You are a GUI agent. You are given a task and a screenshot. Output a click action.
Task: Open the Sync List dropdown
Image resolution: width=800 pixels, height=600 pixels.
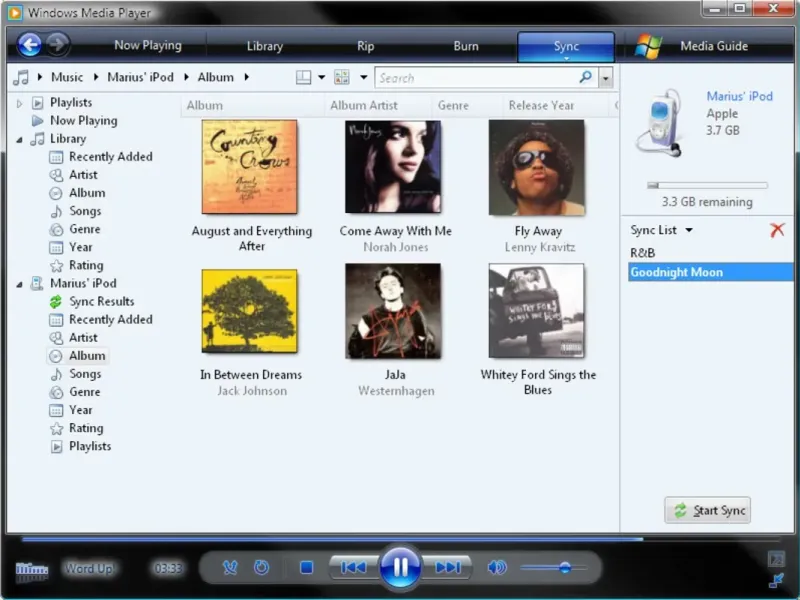pyautogui.click(x=689, y=231)
